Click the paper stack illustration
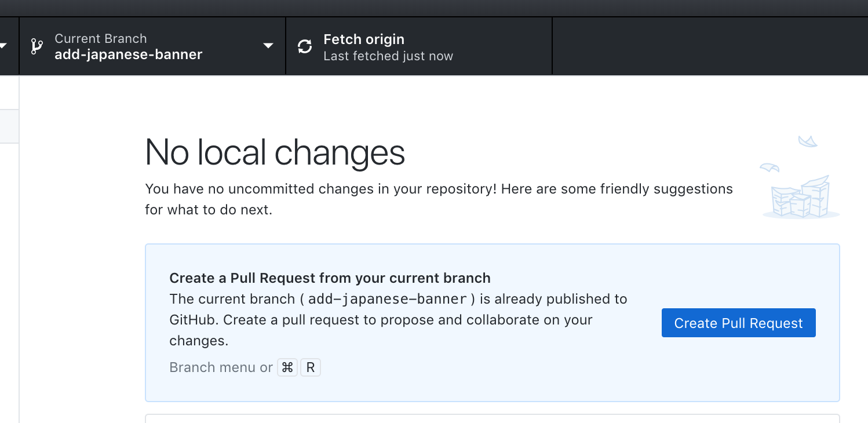Viewport: 868px width, 423px height. coord(801,178)
